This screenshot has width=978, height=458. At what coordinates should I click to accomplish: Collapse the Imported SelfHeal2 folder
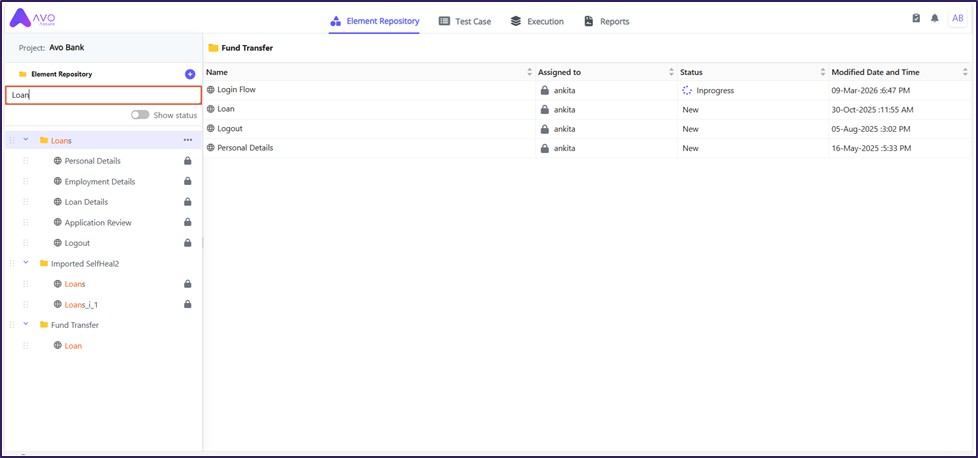pyautogui.click(x=26, y=263)
